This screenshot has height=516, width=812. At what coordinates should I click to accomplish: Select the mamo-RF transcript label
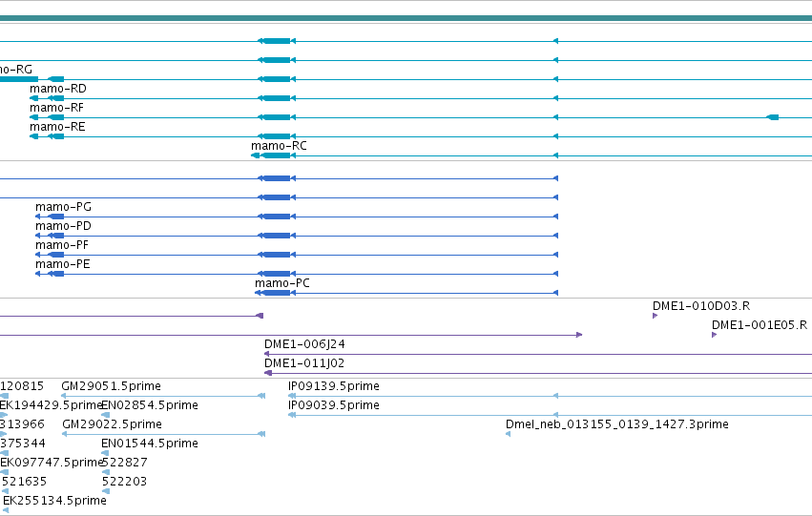[56, 108]
